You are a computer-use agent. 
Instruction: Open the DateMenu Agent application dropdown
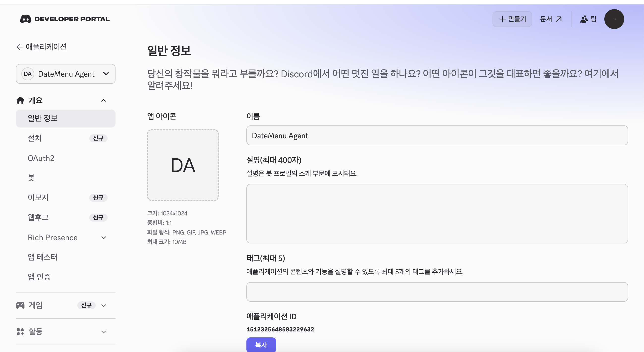pyautogui.click(x=65, y=74)
